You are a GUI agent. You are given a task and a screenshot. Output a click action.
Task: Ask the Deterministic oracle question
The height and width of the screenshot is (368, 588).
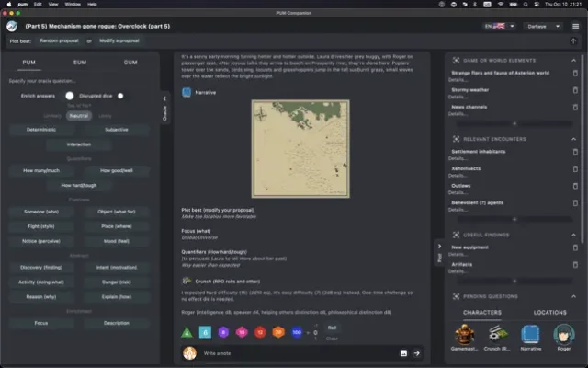(x=41, y=130)
